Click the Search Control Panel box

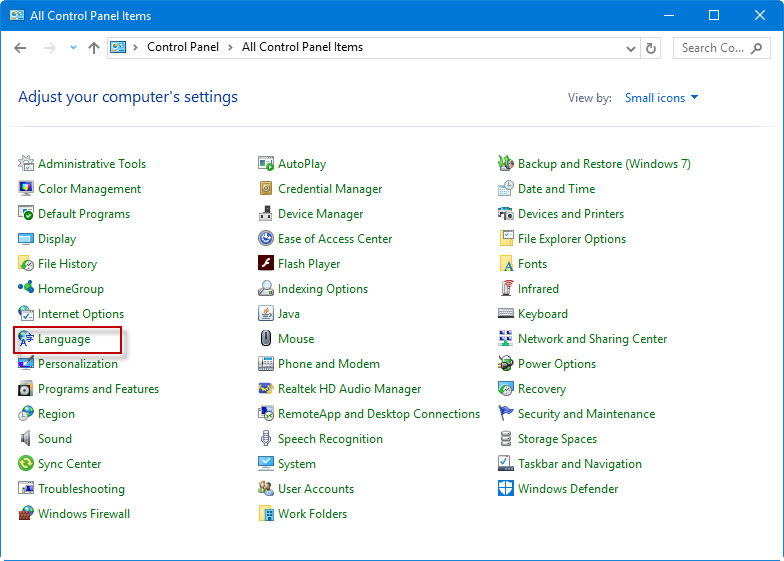tap(722, 48)
